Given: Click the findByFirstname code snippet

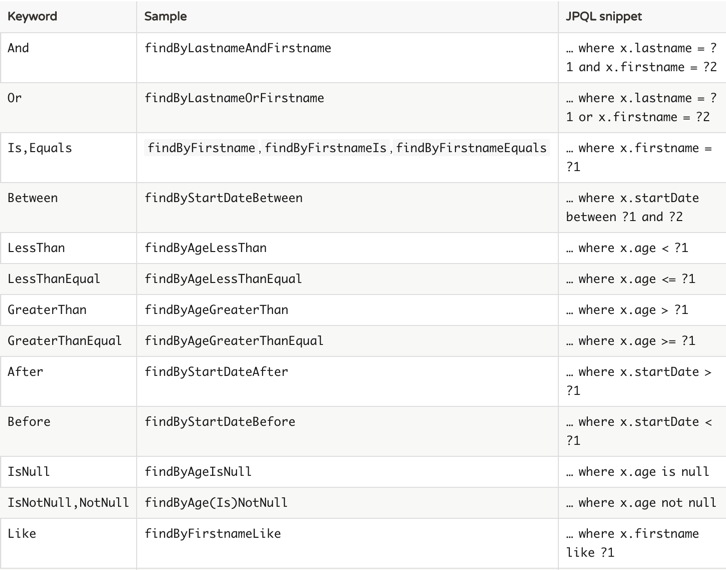Looking at the screenshot, I should (201, 148).
